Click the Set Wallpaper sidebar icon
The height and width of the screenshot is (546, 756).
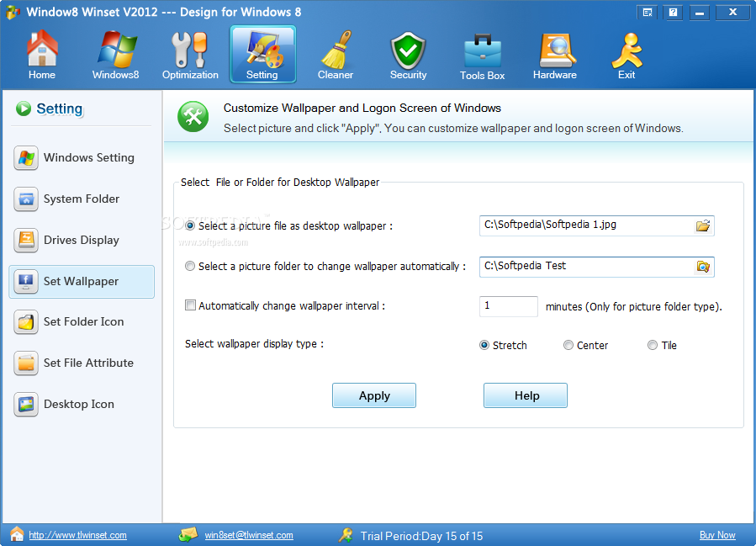pyautogui.click(x=26, y=282)
